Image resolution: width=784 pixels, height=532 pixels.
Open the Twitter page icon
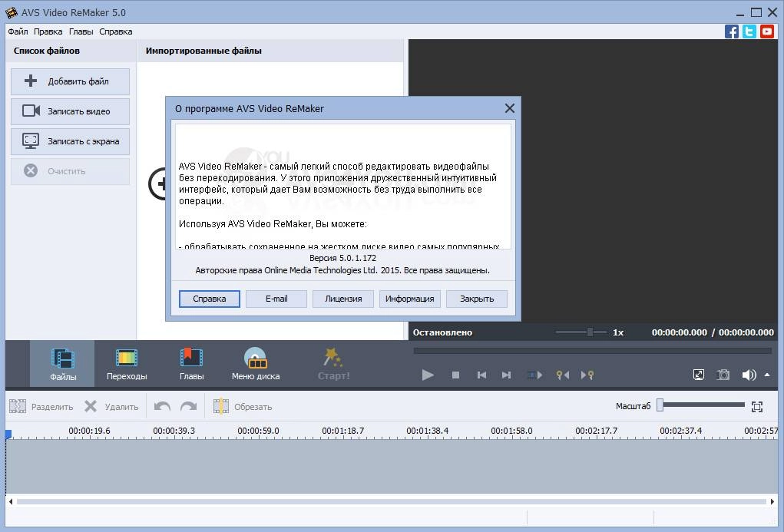(x=749, y=31)
